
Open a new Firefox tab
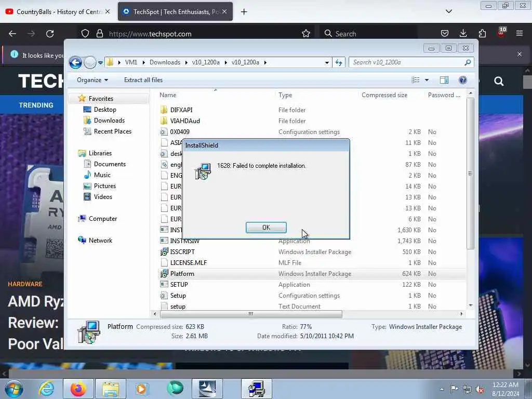pyautogui.click(x=244, y=12)
